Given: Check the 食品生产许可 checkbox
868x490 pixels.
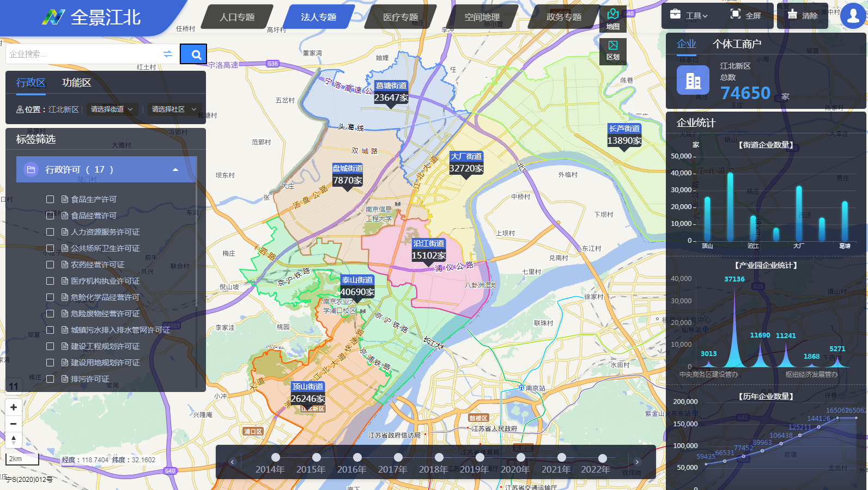Looking at the screenshot, I should click(x=50, y=199).
